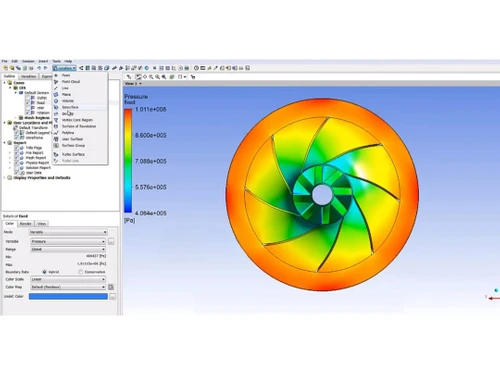This screenshot has width=500, height=375.
Task: Insert a Contour plot from the toolbar
Action: coord(87,68)
